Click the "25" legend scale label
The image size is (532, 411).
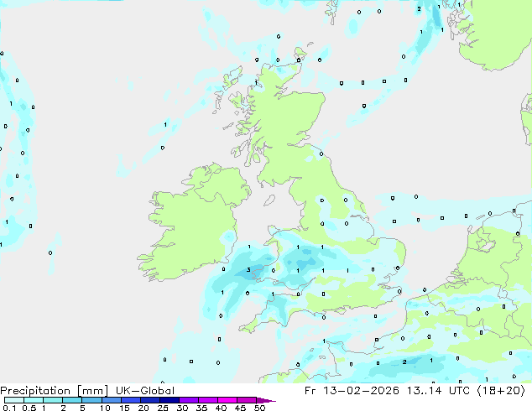pyautogui.click(x=163, y=408)
